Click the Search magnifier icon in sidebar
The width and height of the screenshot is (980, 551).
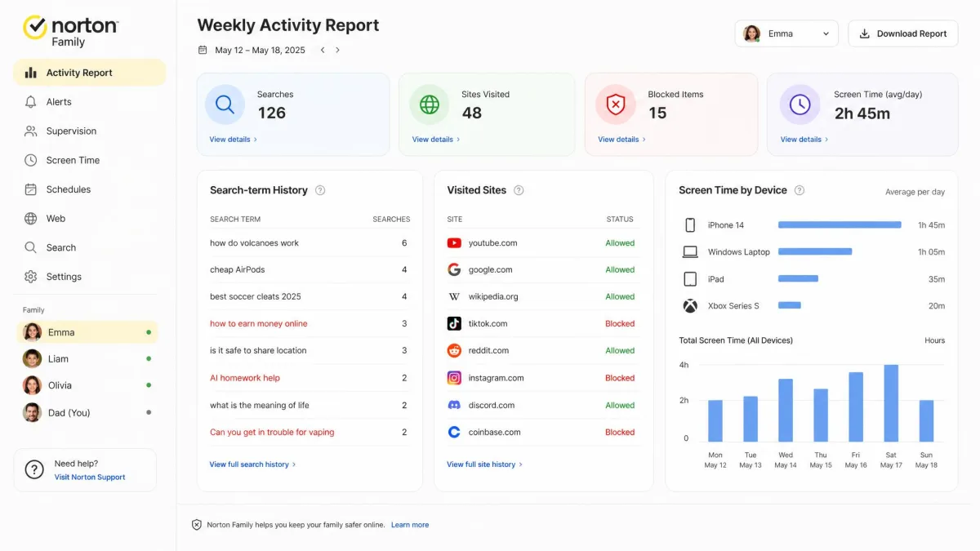pyautogui.click(x=31, y=247)
